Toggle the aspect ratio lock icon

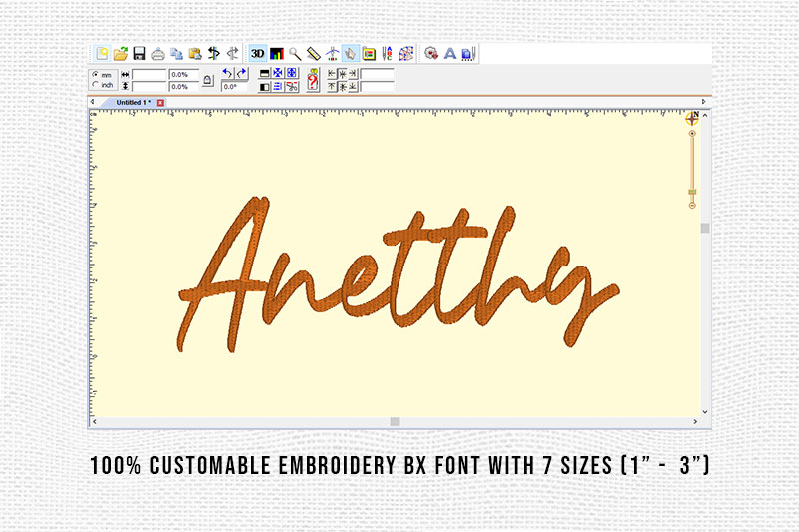(207, 80)
